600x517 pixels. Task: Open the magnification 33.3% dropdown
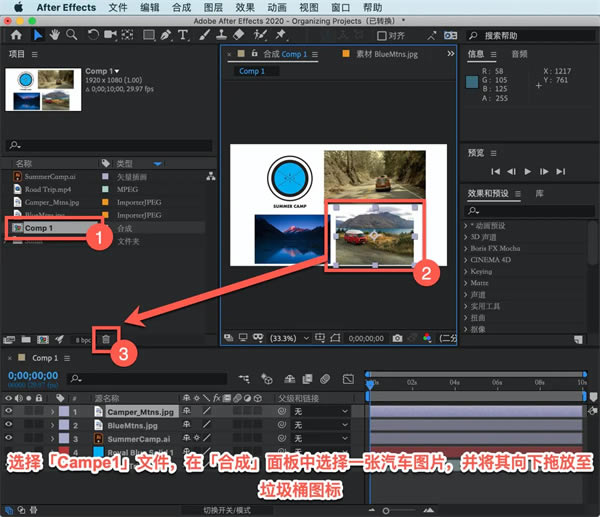pyautogui.click(x=289, y=338)
